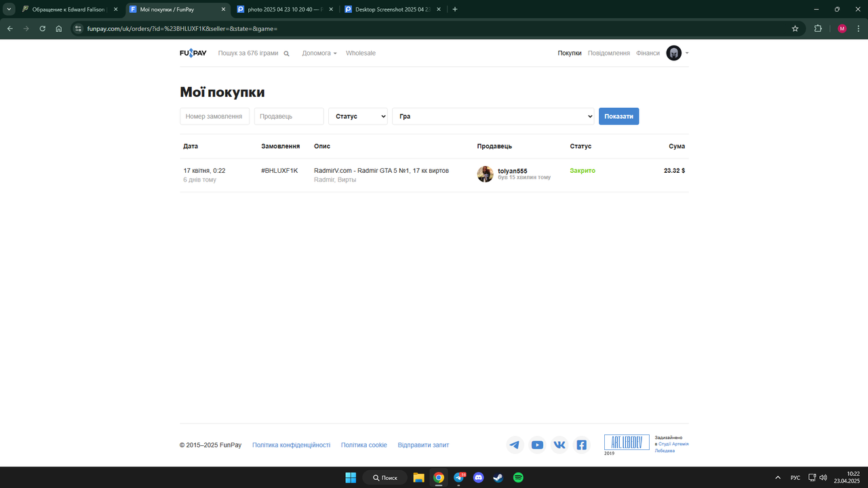Image resolution: width=868 pixels, height=488 pixels.
Task: Go to Покупки section
Action: 570,53
